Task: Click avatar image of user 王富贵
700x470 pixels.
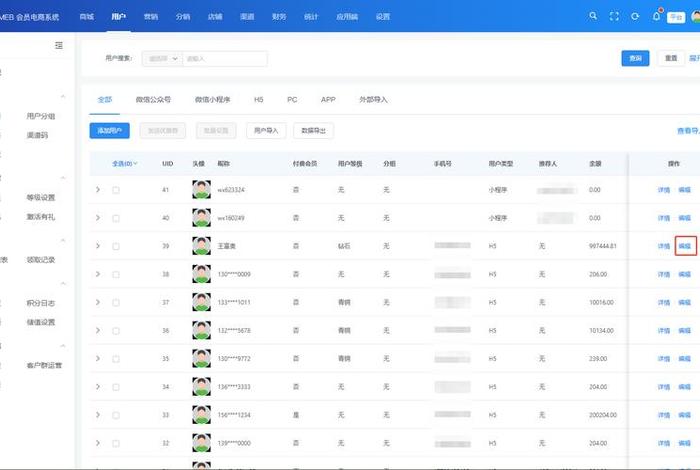Action: pos(201,246)
